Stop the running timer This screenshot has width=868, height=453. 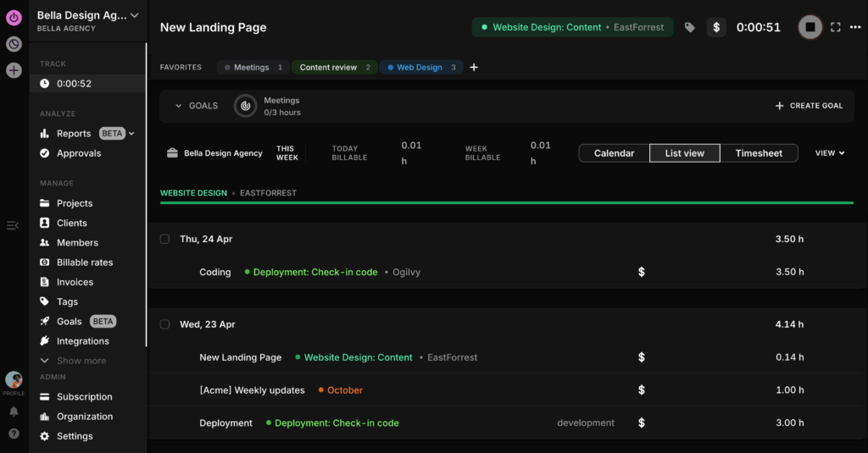coord(810,27)
